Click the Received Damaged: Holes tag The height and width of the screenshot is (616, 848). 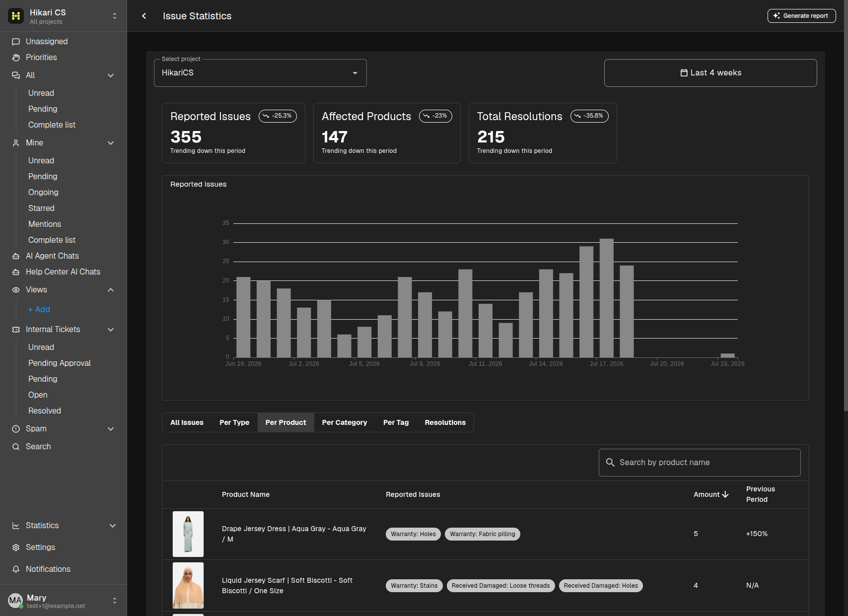point(601,586)
